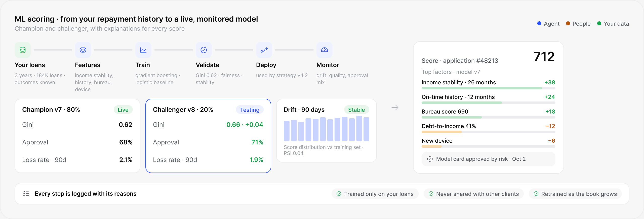Click the checklist icon beside 'Every step is logged'
This screenshot has height=219, width=644.
(26, 194)
